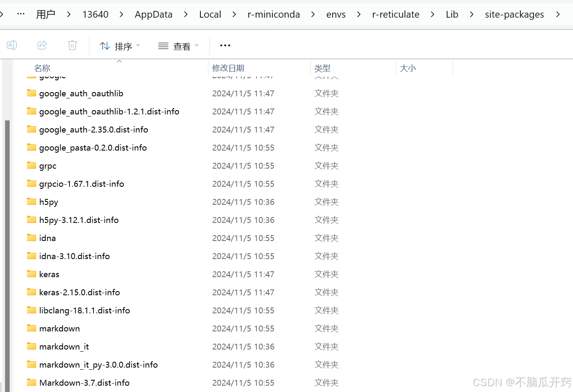
Task: Click the delete trash icon
Action: [x=72, y=45]
